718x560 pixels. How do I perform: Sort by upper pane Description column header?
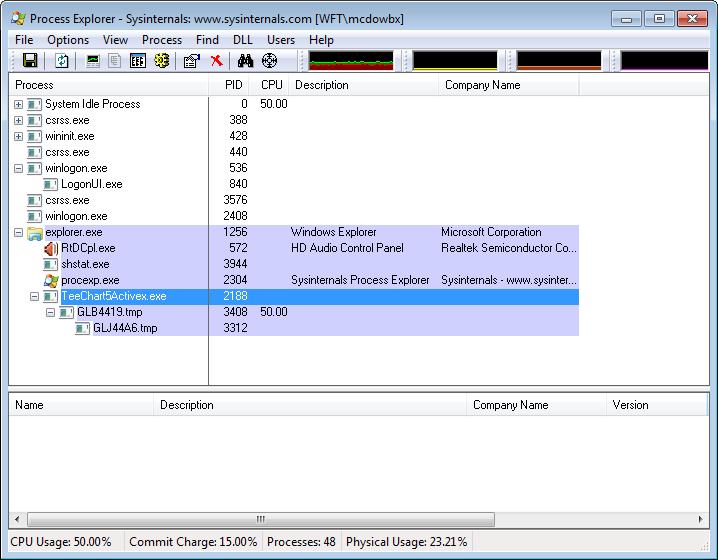364,85
